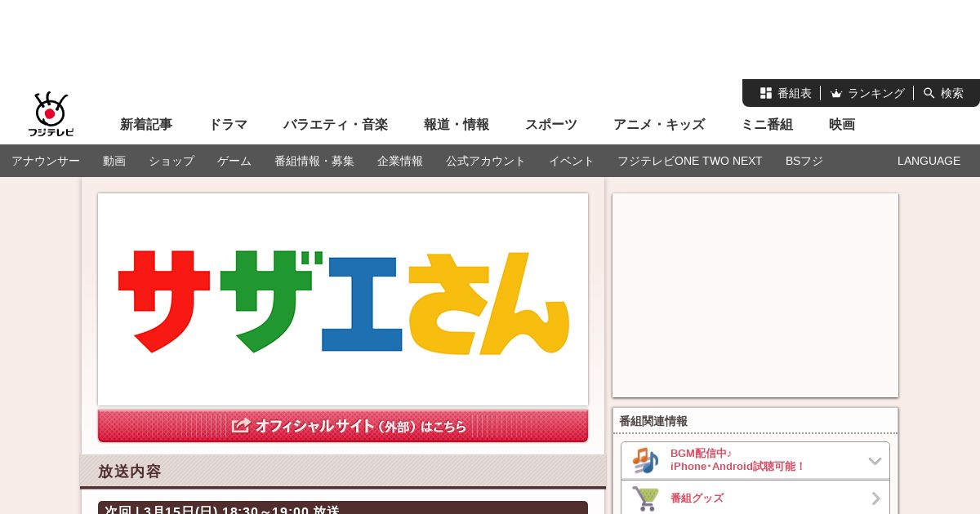Image resolution: width=980 pixels, height=514 pixels.
Task: Click the ランキング crown icon
Action: coord(836,93)
